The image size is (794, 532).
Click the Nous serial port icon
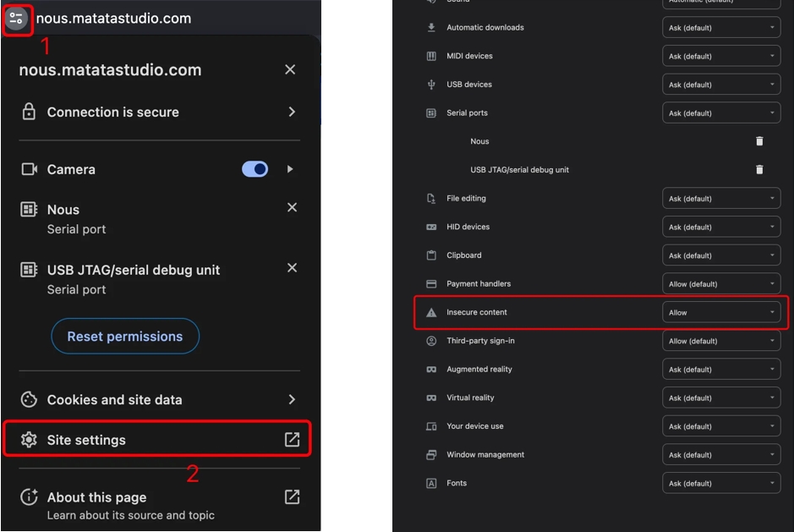(29, 209)
